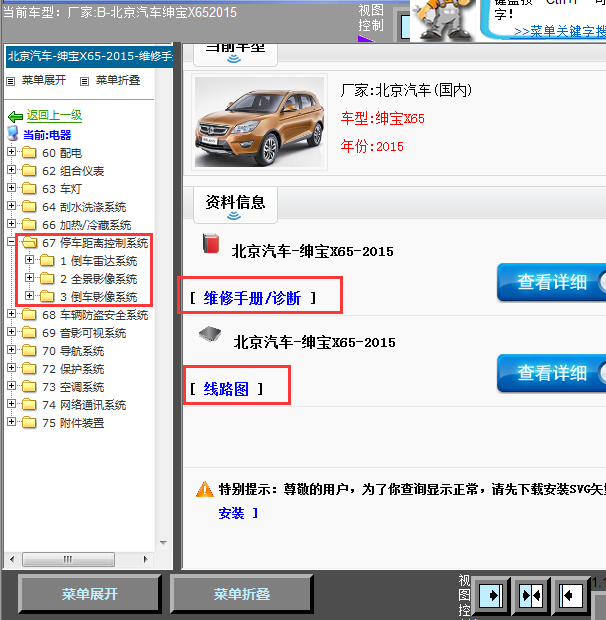Image resolution: width=606 pixels, height=620 pixels.
Task: Open the 维修手册/诊断 link
Action: tap(252, 298)
